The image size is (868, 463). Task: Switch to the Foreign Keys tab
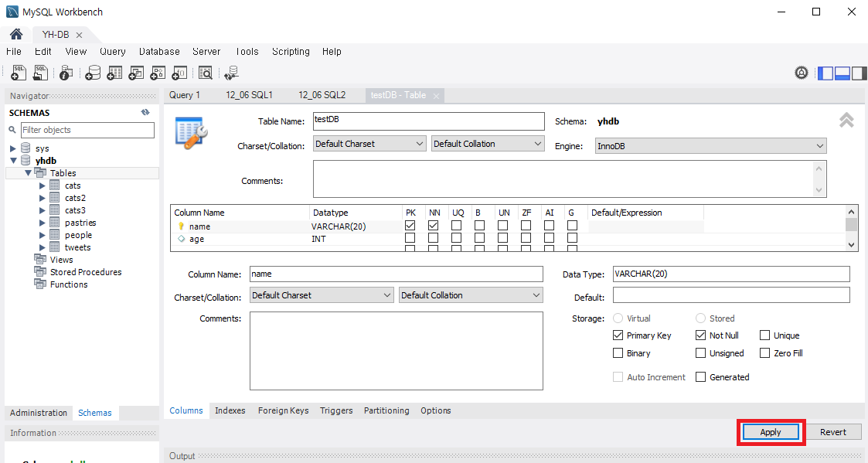(x=284, y=410)
